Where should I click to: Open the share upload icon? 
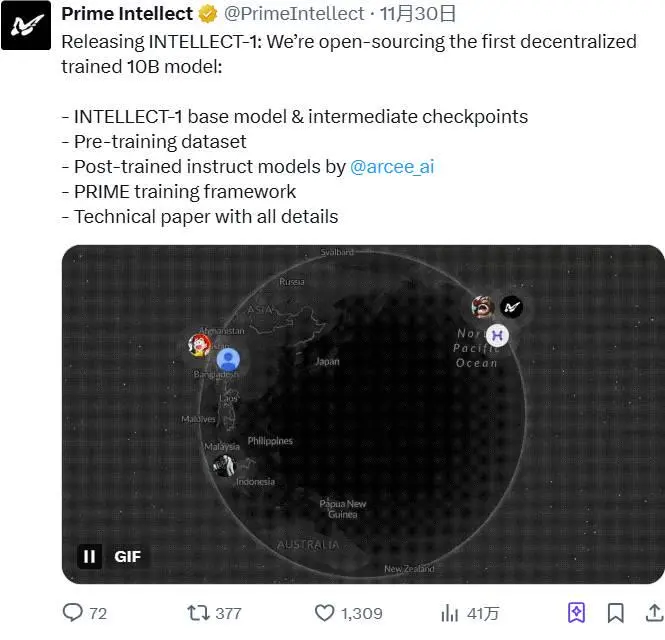click(x=654, y=613)
